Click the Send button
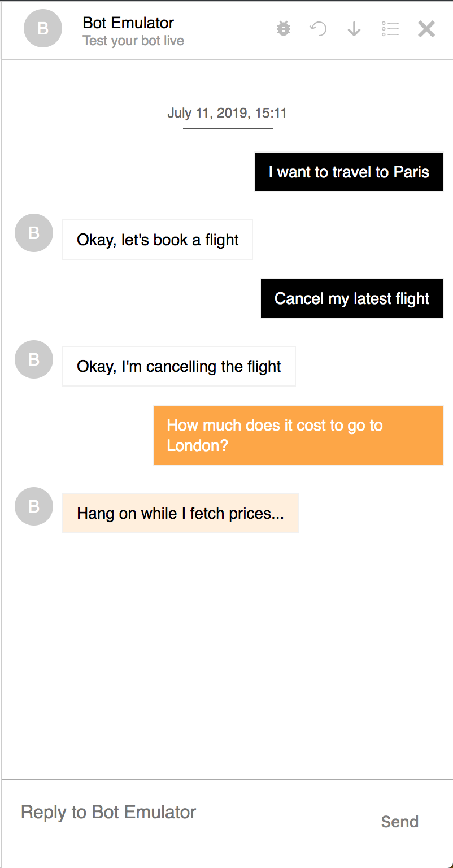The height and width of the screenshot is (868, 453). [400, 822]
